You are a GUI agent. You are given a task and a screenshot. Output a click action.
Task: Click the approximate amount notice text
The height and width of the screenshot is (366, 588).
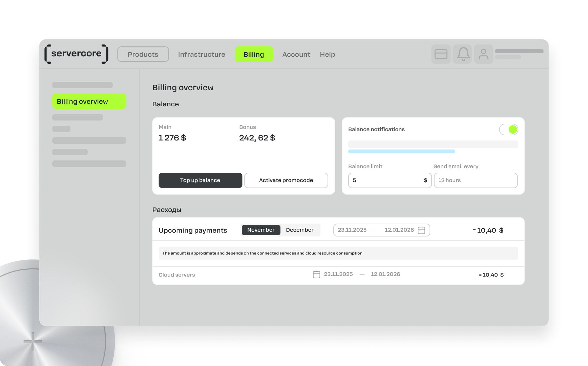263,253
